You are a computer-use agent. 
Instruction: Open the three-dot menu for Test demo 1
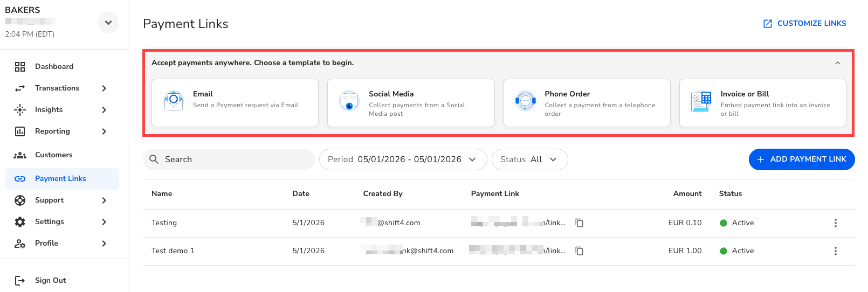pos(836,251)
